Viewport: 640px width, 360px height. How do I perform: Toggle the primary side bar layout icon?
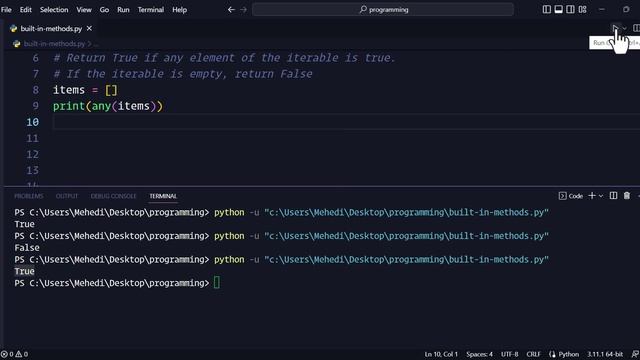tap(547, 9)
